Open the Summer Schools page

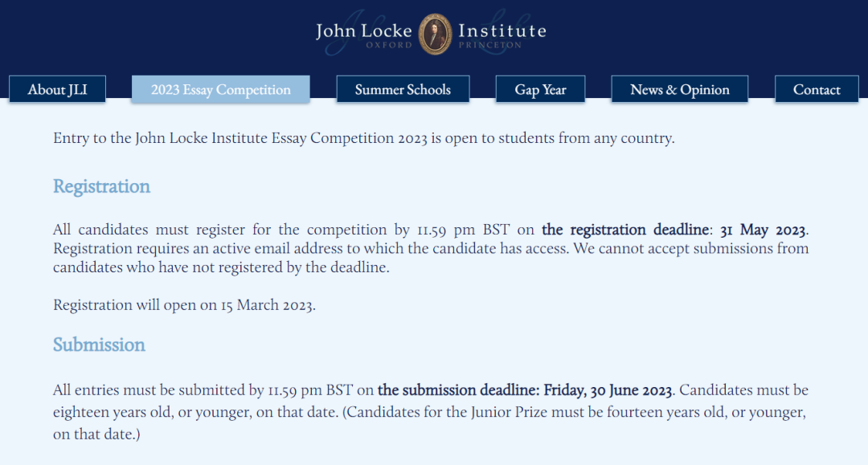(x=403, y=90)
